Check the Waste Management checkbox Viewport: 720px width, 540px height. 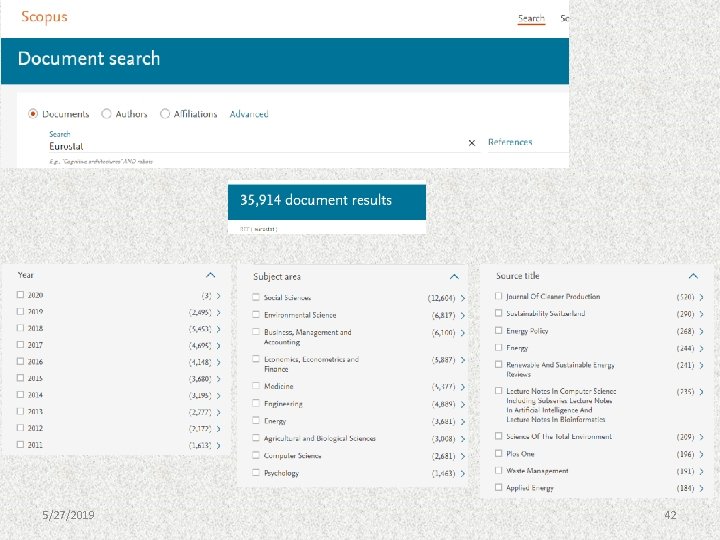[x=498, y=470]
